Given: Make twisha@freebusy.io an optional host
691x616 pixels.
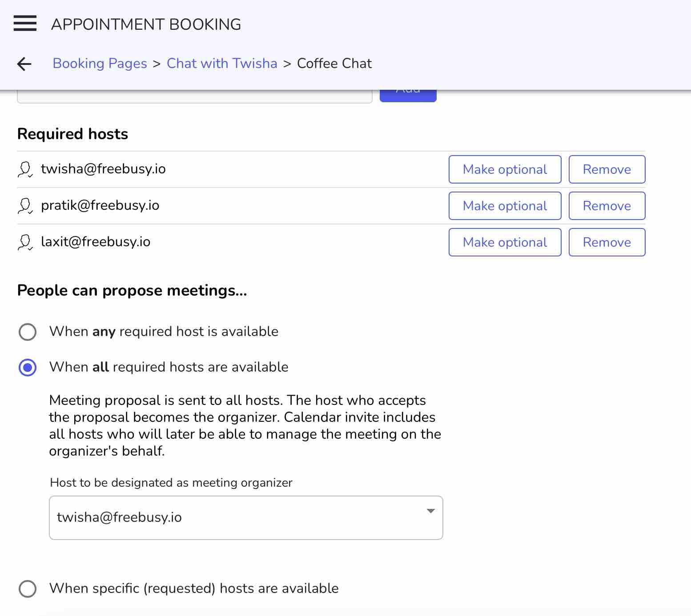Looking at the screenshot, I should 505,169.
